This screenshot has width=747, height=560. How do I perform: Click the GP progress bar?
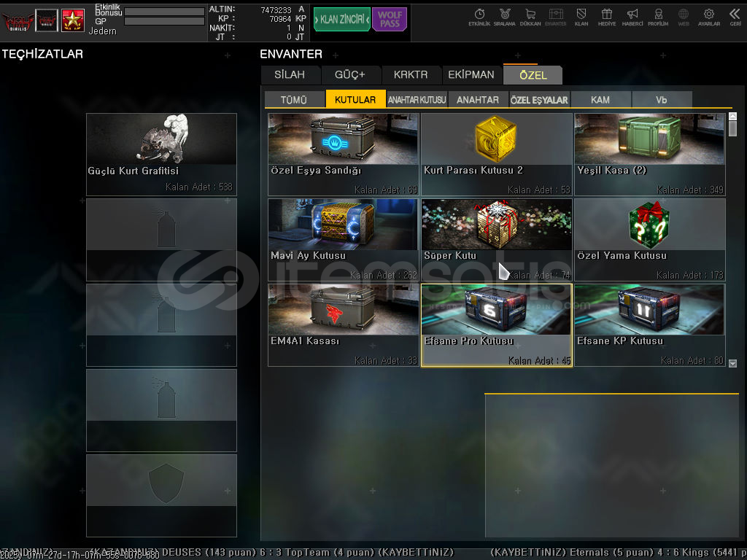click(x=164, y=21)
